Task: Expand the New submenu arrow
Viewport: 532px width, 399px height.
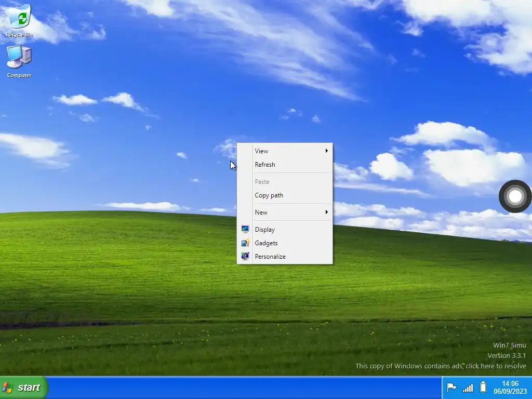Action: point(326,212)
